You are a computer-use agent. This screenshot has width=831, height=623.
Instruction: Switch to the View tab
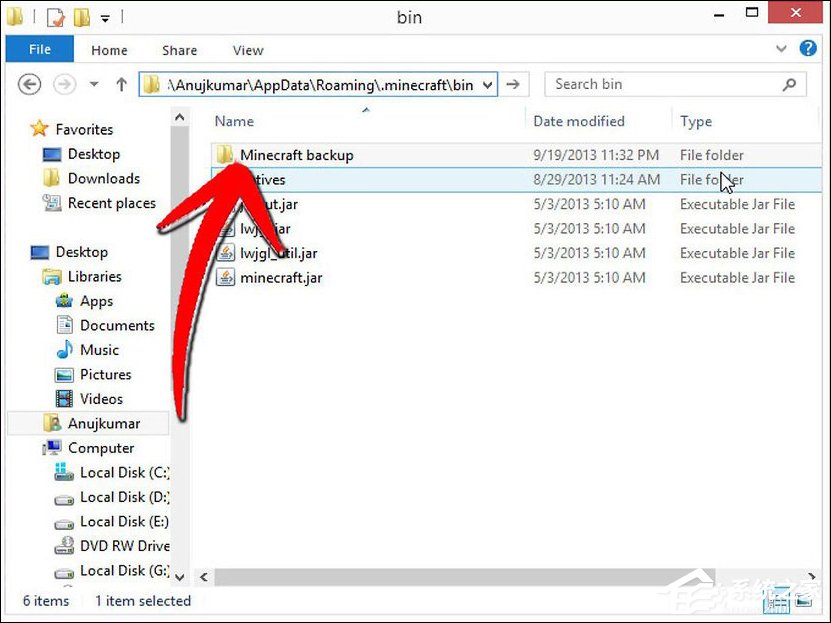coord(247,49)
